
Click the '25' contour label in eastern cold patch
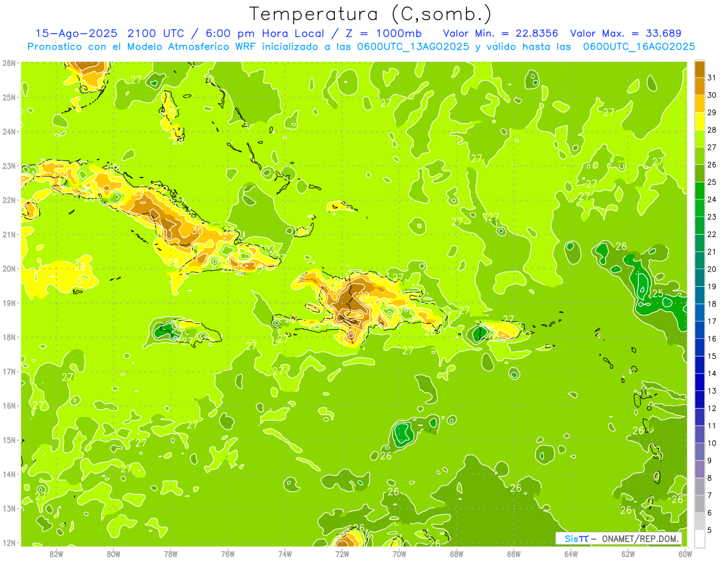point(658,294)
